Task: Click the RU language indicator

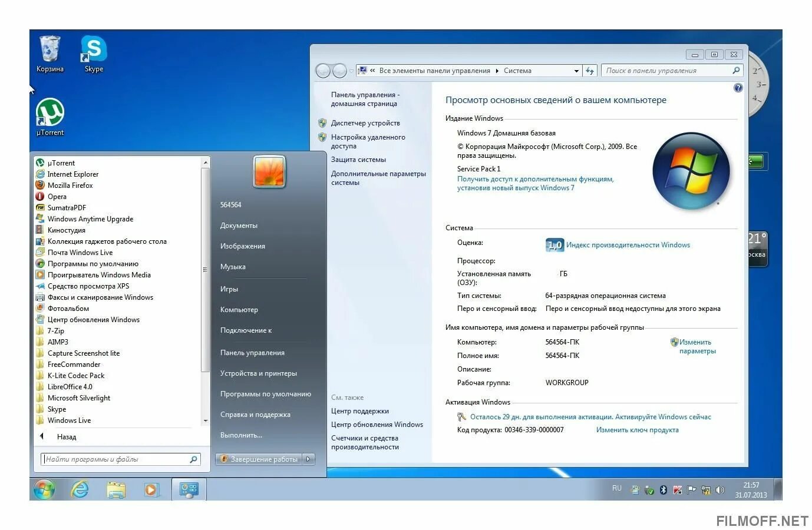Action: coord(617,488)
